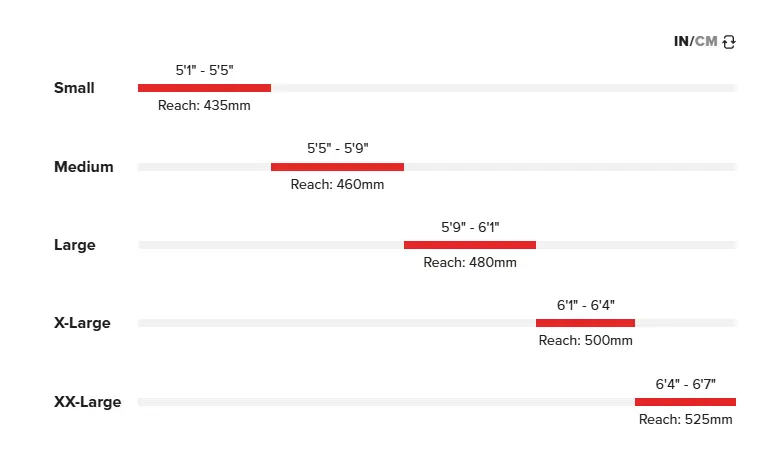769x456 pixels.
Task: Switch units to CM
Action: click(706, 42)
